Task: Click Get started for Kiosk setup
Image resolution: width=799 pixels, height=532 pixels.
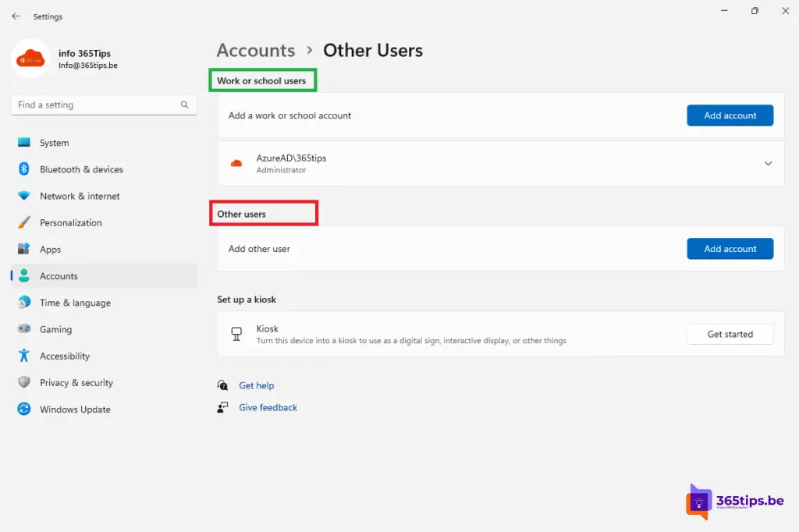Action: [730, 334]
